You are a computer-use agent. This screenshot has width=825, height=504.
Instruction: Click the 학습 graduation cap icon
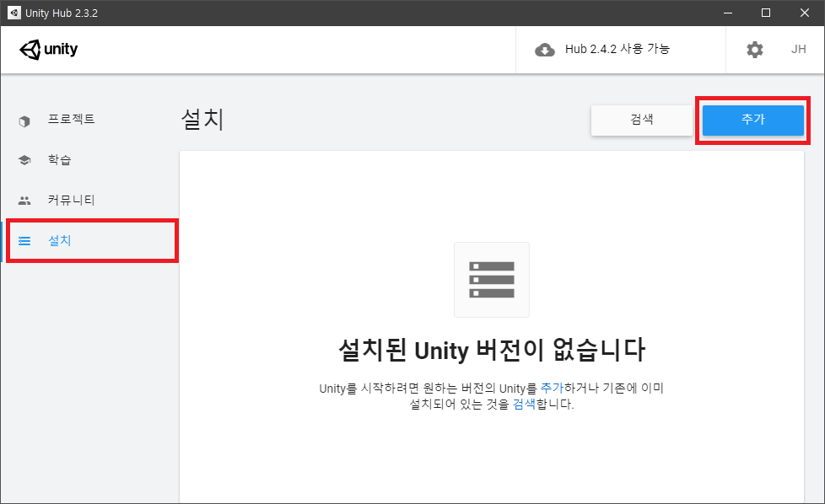coord(24,160)
